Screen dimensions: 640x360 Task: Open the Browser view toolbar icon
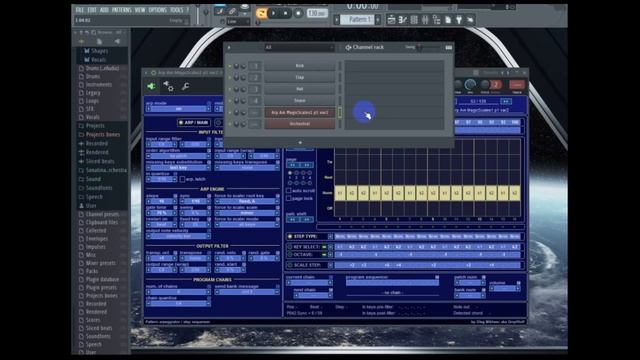click(x=436, y=20)
